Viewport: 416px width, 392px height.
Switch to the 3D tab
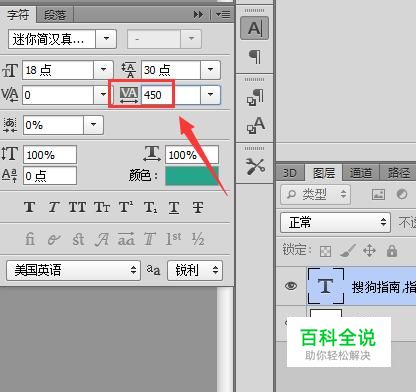[289, 173]
